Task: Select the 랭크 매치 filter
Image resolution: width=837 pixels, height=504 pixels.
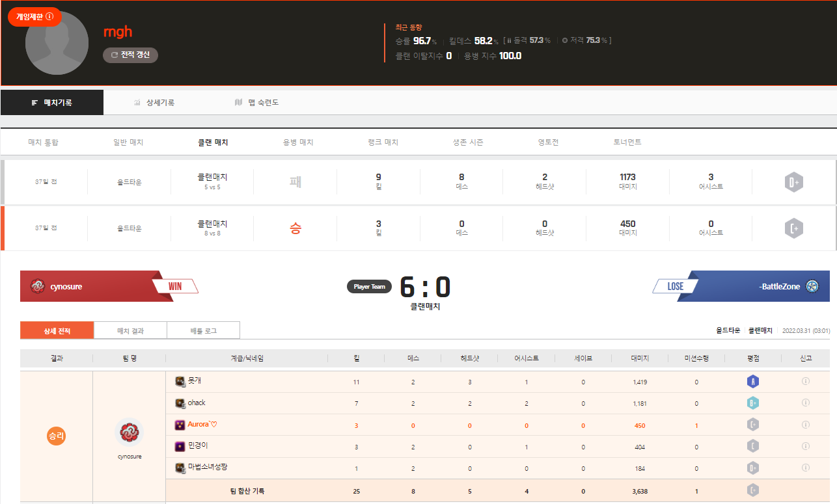Action: click(383, 142)
